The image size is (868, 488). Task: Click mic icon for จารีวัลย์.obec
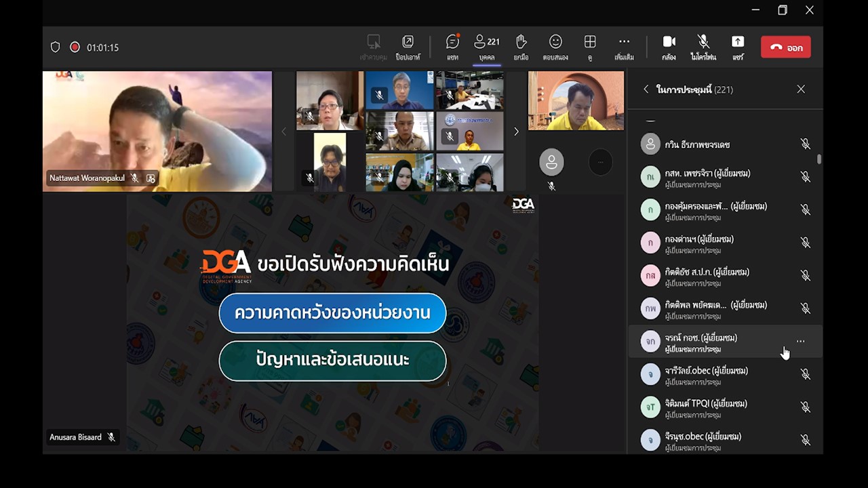pyautogui.click(x=805, y=374)
